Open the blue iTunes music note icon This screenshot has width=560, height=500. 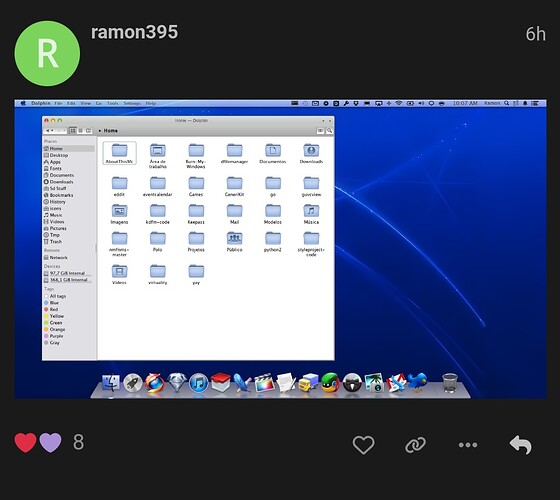click(199, 383)
